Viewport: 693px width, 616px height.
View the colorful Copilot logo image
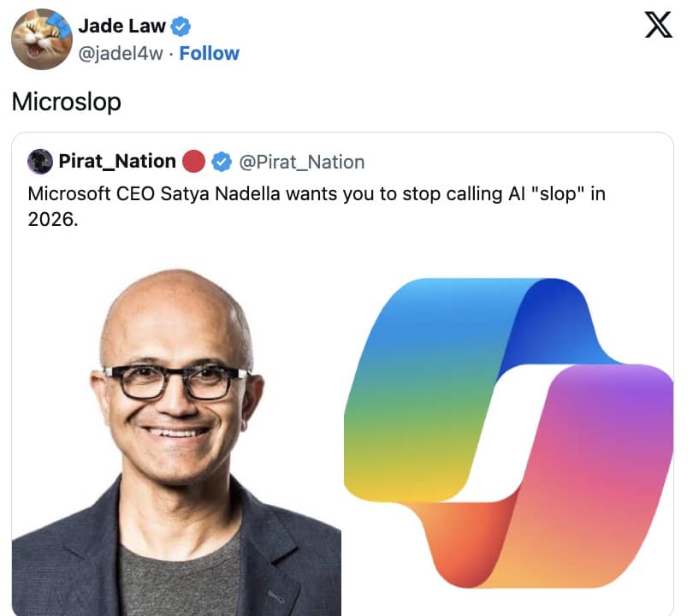(508, 433)
